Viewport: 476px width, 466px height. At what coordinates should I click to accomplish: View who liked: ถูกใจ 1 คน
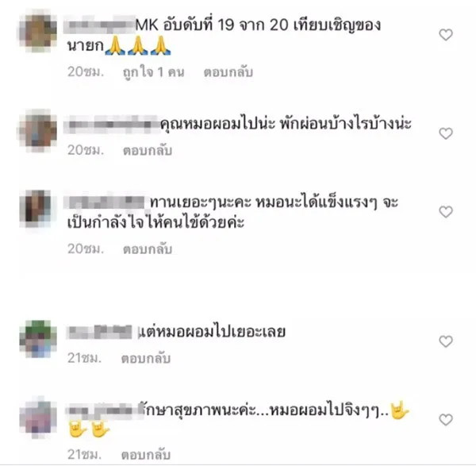[153, 72]
